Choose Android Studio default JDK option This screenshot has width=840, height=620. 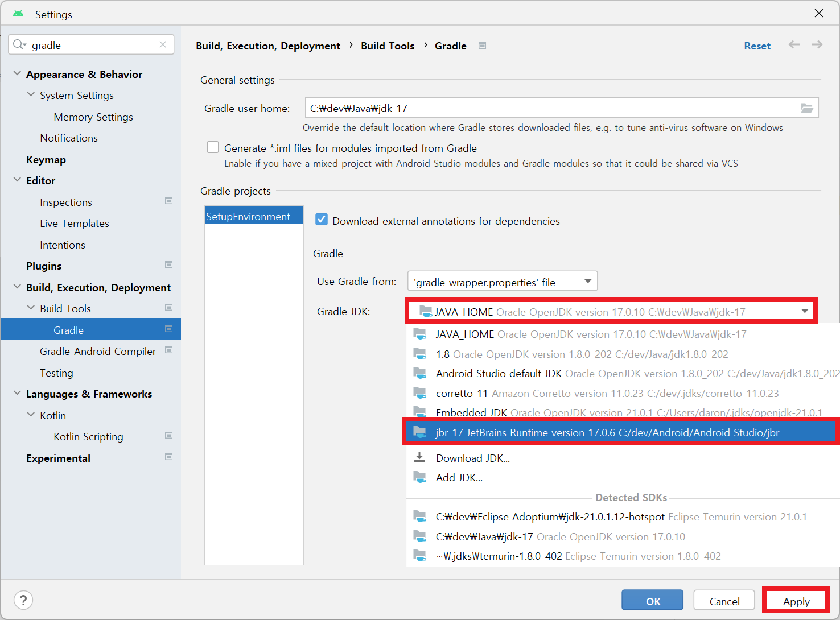point(623,374)
